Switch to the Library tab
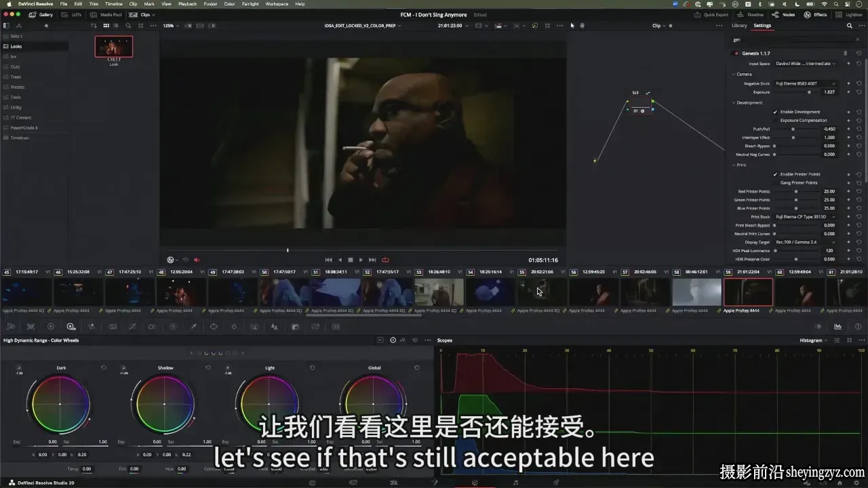 click(x=739, y=26)
